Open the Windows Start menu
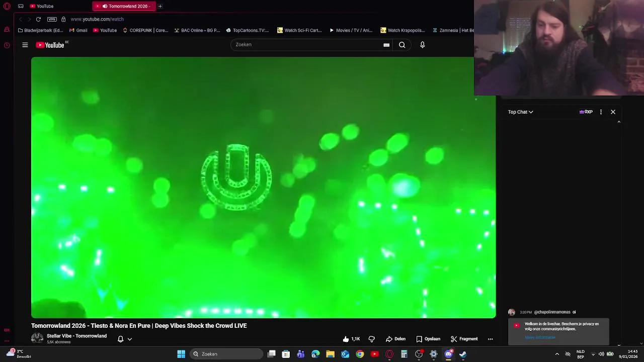 tap(181, 354)
